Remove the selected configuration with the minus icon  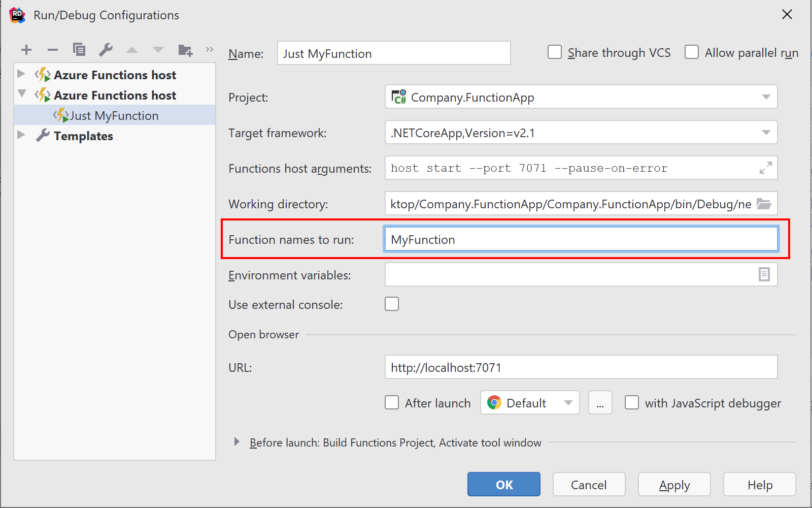[53, 50]
